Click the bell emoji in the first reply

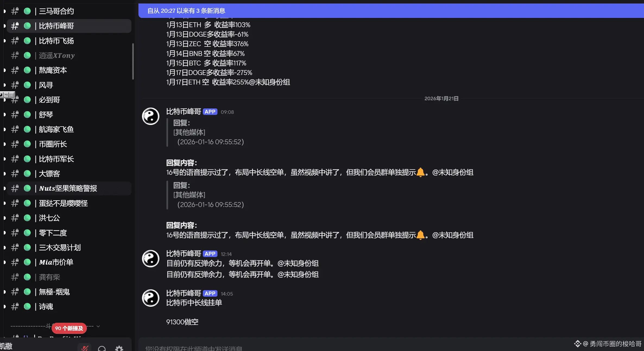click(x=420, y=172)
